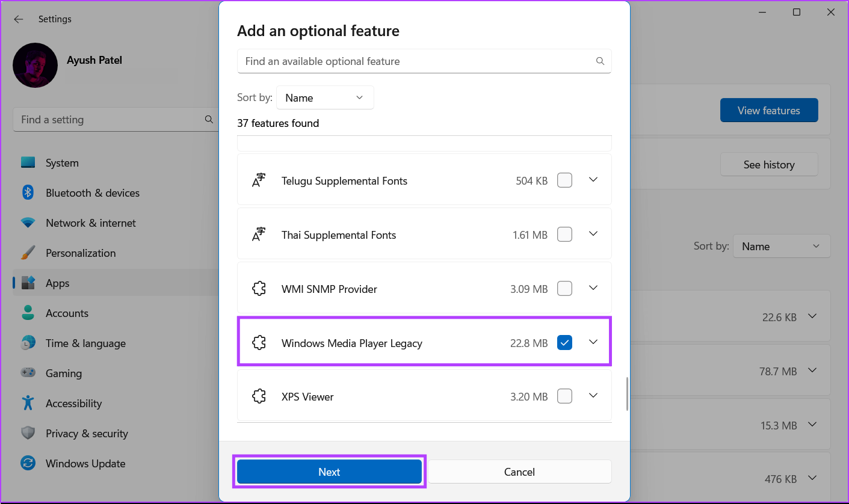Click the Accessibility figure icon
Image resolution: width=849 pixels, height=504 pixels.
point(28,403)
